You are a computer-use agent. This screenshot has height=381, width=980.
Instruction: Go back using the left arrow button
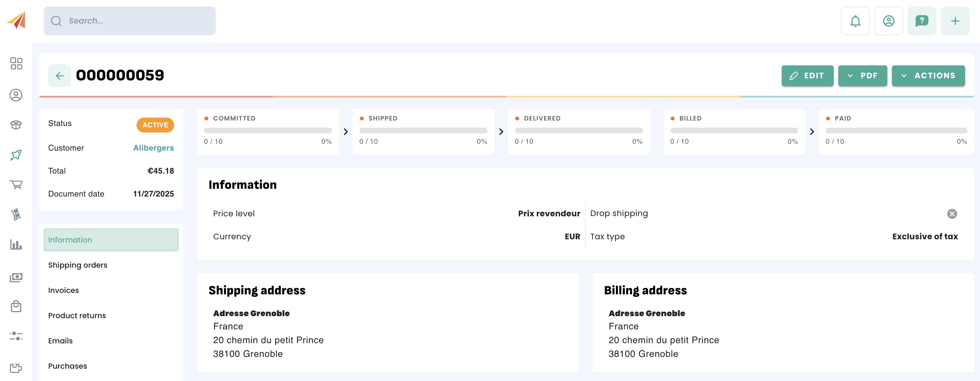[59, 76]
